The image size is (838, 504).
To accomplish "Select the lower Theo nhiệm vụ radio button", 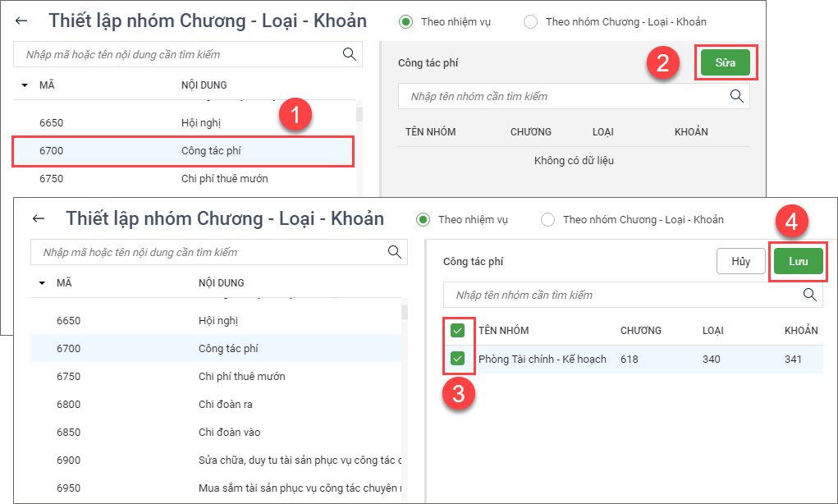I will 424,220.
